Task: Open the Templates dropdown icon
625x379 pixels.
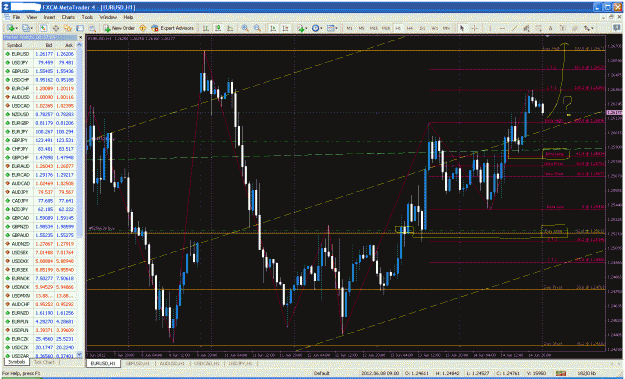Action: tap(332, 28)
